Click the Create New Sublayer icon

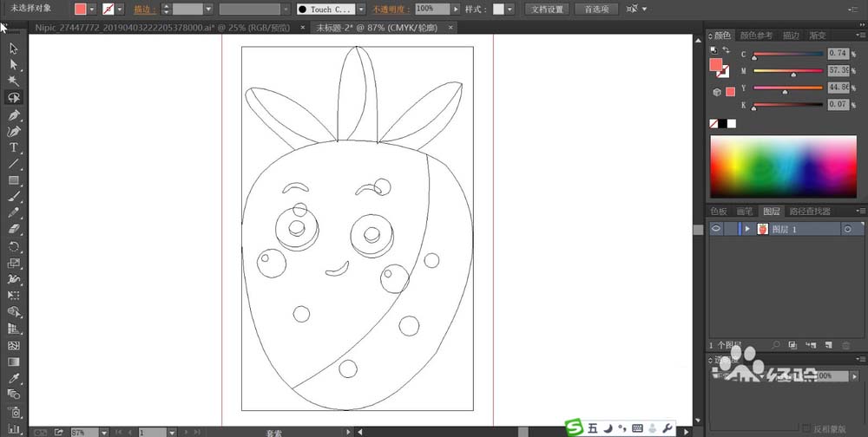point(811,345)
